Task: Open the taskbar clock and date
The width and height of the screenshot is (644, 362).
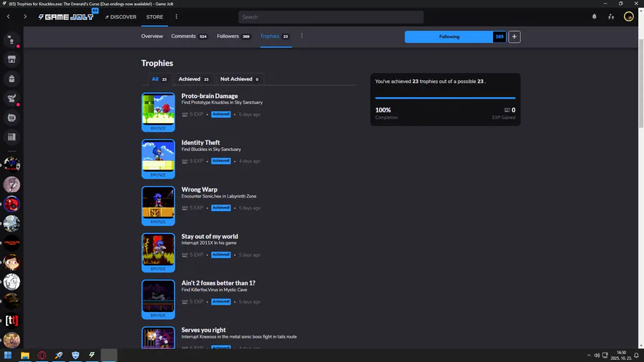Action: [x=620, y=356]
